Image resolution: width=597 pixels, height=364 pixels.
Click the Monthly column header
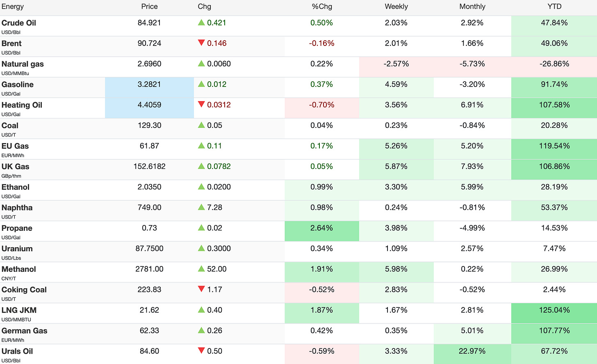[x=472, y=7]
